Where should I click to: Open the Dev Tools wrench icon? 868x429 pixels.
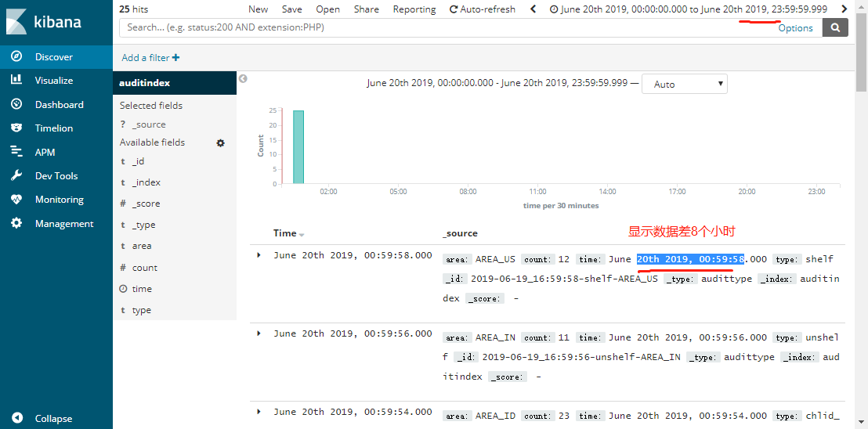coord(16,176)
